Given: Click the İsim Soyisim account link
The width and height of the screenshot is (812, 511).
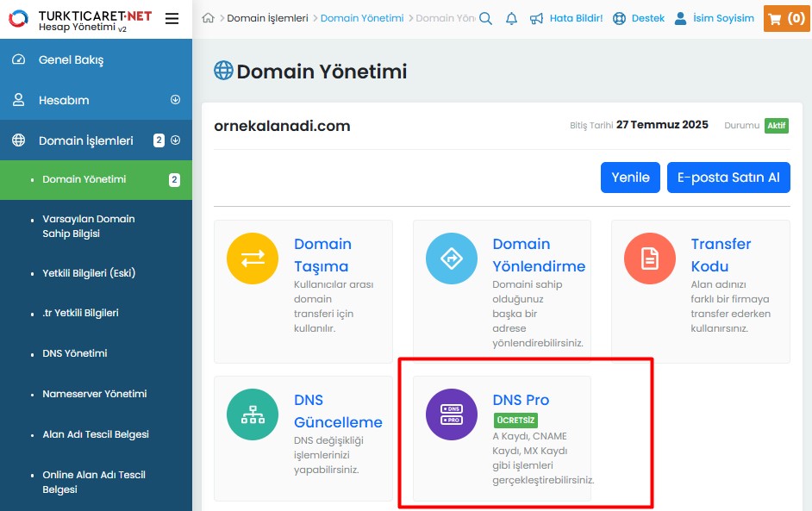Looking at the screenshot, I should click(x=723, y=18).
